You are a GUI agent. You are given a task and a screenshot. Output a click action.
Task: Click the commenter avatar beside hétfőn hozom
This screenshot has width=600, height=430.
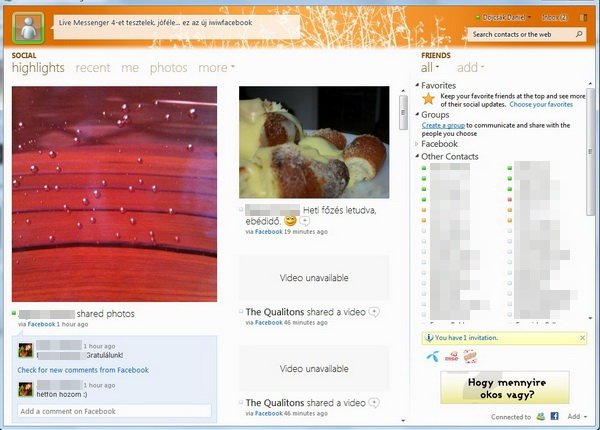(x=26, y=389)
